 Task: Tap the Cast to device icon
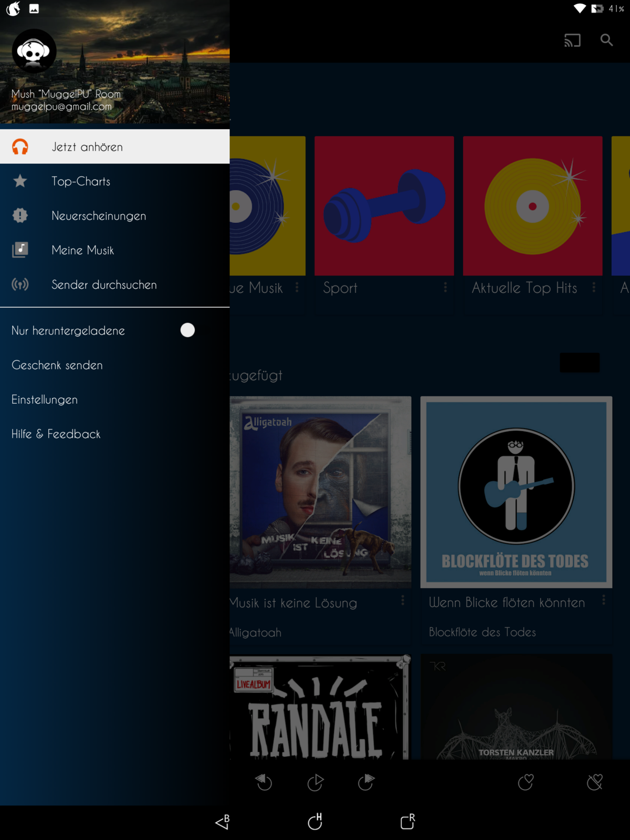point(572,40)
